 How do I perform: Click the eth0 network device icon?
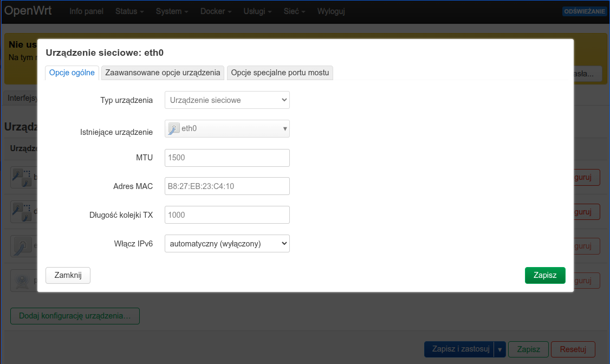174,129
